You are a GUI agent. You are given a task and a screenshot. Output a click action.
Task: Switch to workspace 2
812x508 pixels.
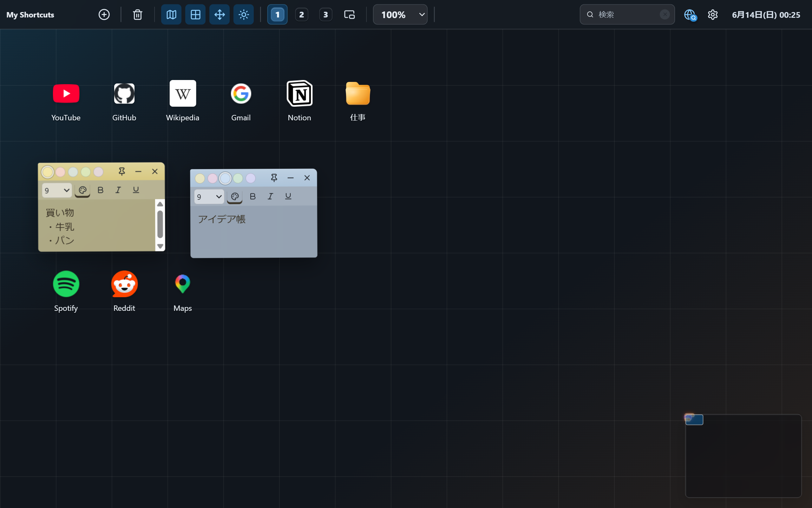pos(301,15)
